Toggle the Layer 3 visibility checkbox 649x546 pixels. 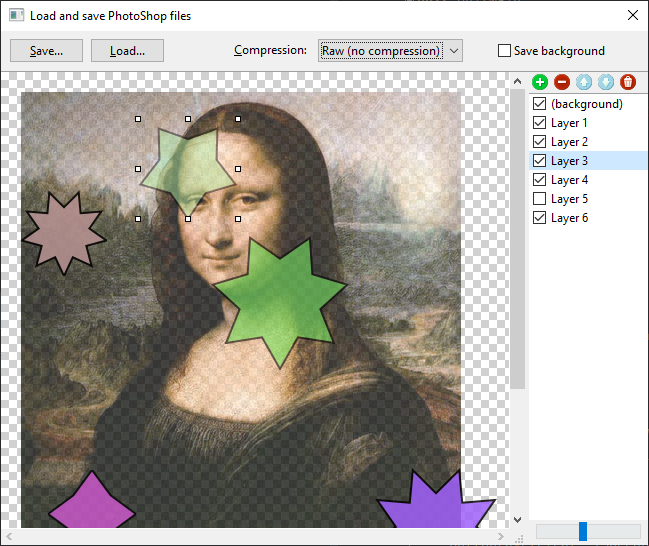(539, 161)
